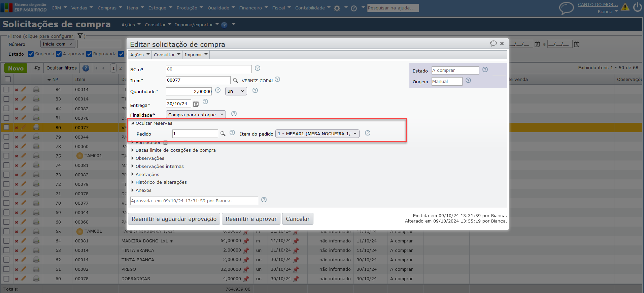Select all rows with header checkbox
This screenshot has width=644, height=293.
8,79
